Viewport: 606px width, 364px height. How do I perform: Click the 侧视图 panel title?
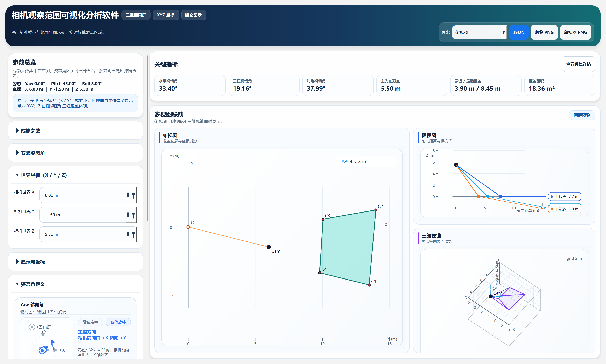429,135
